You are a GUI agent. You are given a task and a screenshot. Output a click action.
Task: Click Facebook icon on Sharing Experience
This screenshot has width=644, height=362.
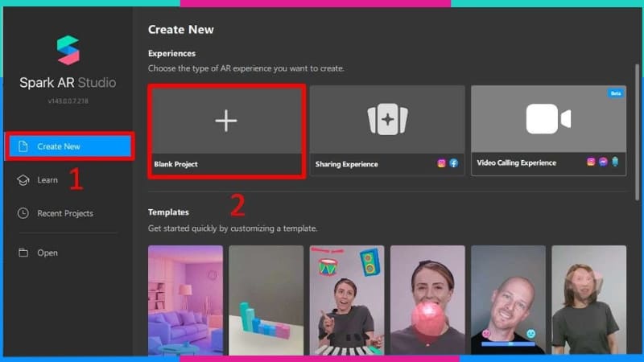click(453, 163)
